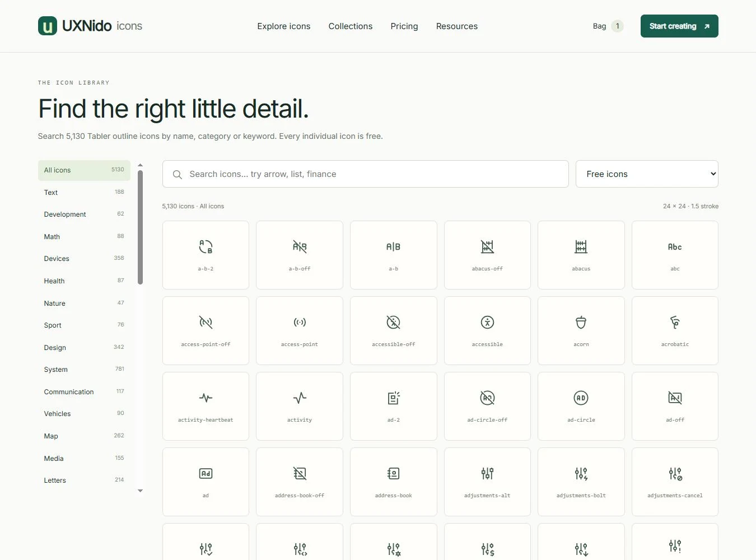Select the activity-heartbeat icon
Image resolution: width=756 pixels, height=560 pixels.
tap(206, 406)
